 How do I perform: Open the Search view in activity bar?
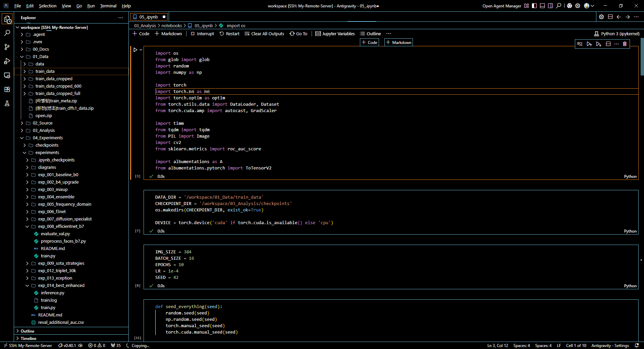click(x=7, y=33)
